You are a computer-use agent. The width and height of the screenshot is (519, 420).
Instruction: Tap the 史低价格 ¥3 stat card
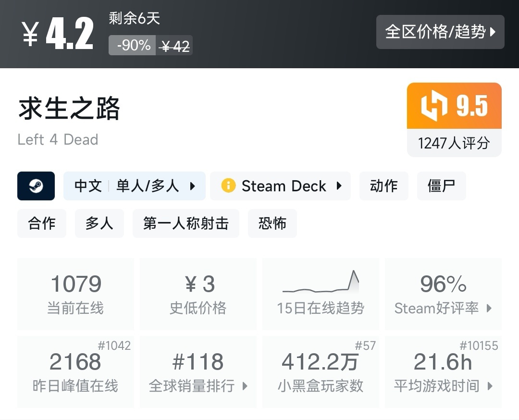pyautogui.click(x=198, y=294)
